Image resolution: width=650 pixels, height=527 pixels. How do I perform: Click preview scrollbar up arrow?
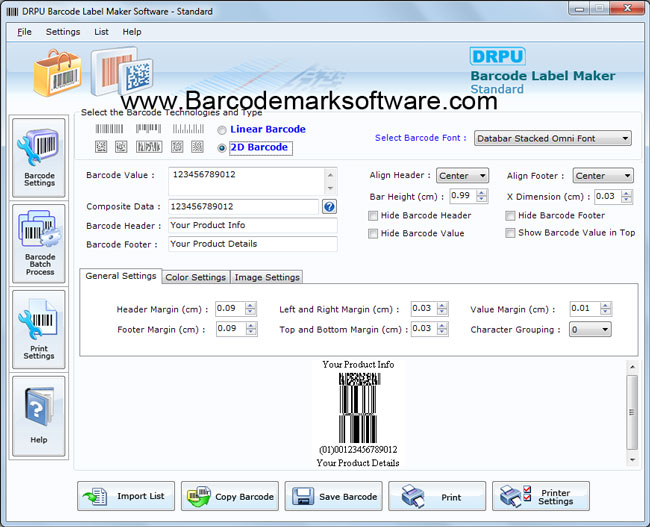(x=632, y=367)
